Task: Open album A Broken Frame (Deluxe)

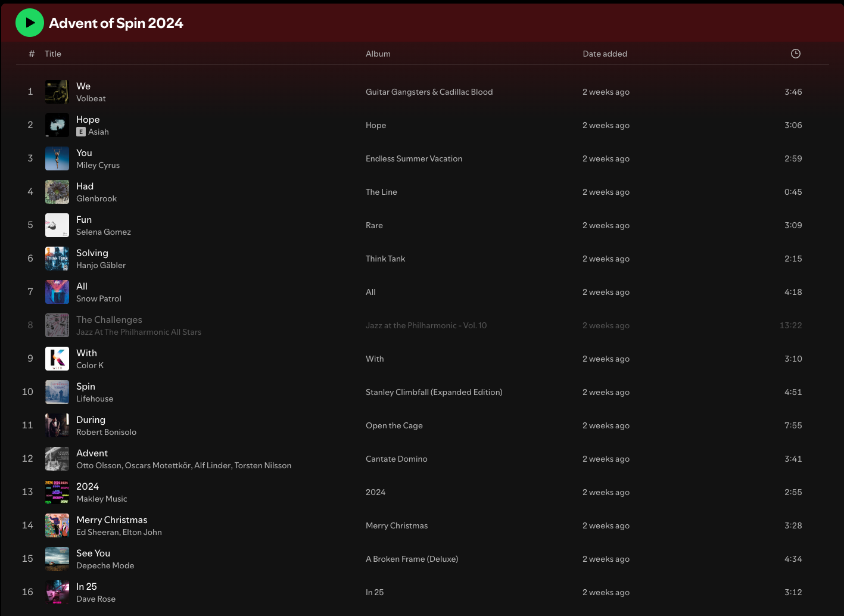Action: [412, 559]
